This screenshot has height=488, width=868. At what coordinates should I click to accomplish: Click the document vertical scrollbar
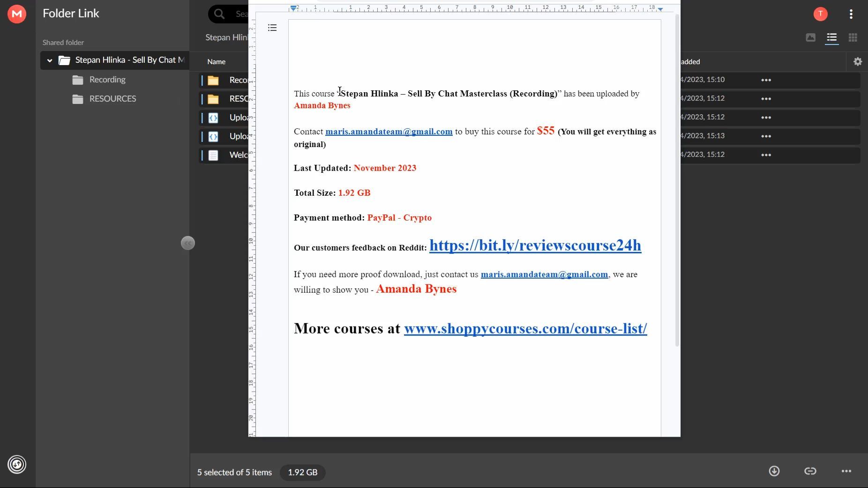pyautogui.click(x=677, y=180)
